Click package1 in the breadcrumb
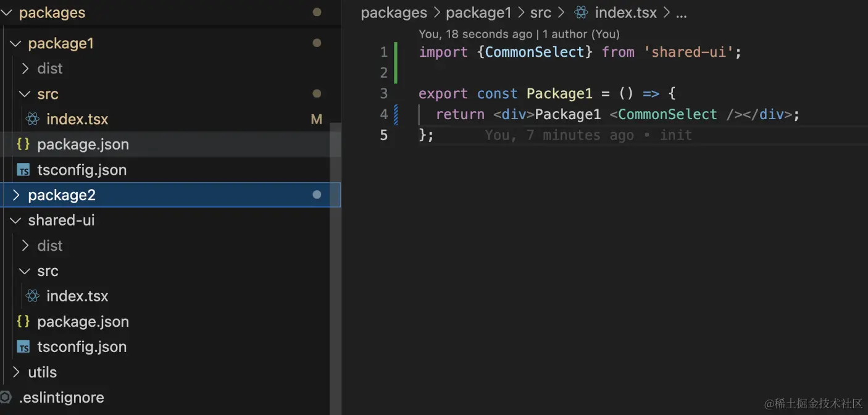 point(478,13)
